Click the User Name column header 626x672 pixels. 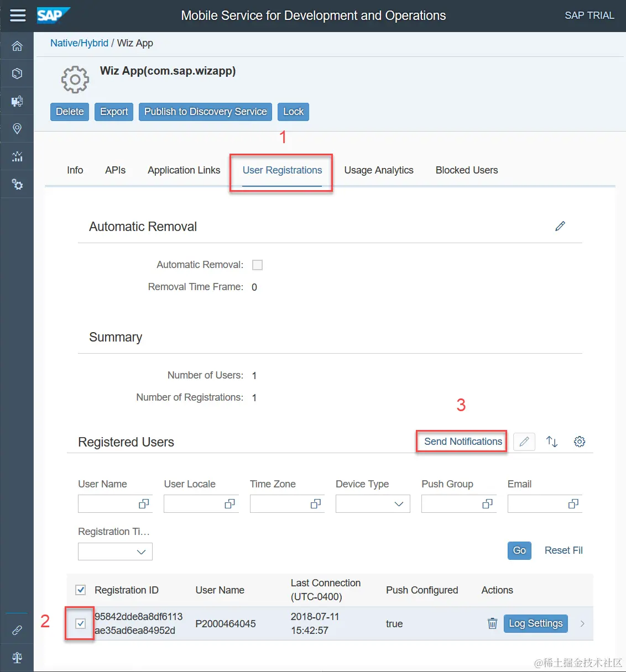click(220, 590)
